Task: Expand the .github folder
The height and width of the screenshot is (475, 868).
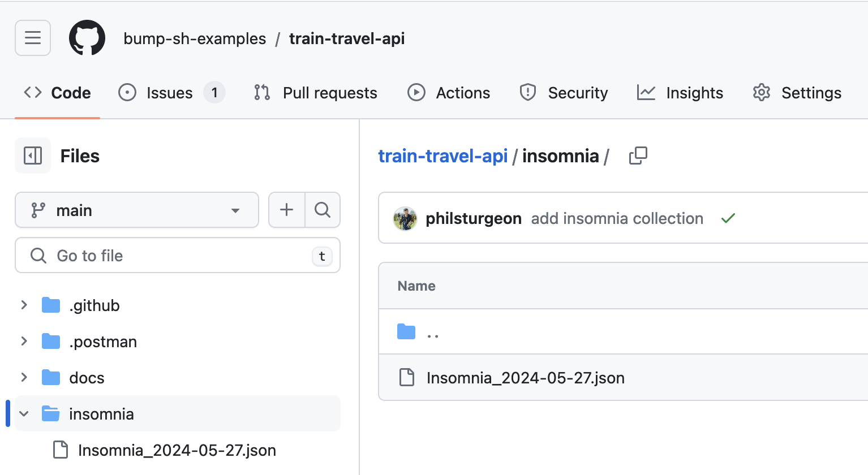Action: pos(24,305)
